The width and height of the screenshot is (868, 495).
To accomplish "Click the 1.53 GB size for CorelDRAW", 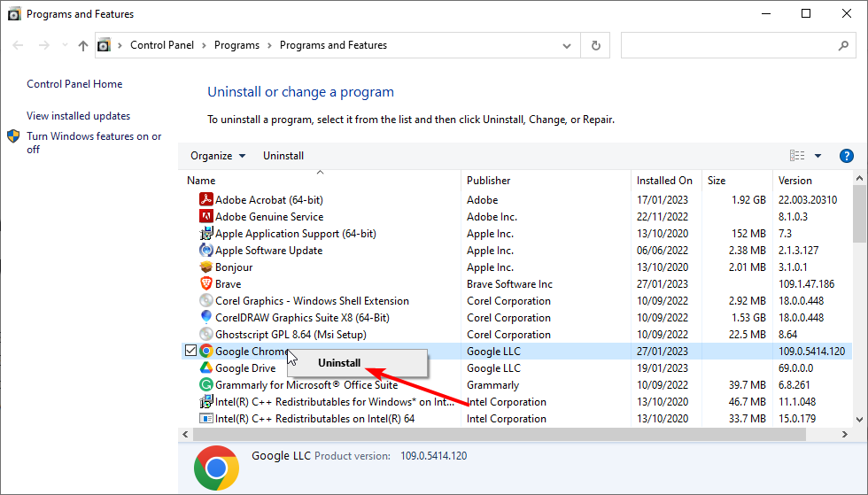I will coord(748,318).
